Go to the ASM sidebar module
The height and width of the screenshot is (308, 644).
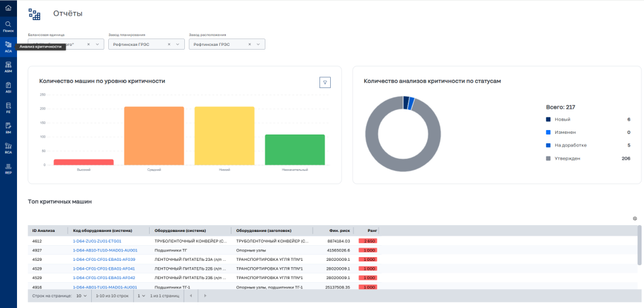coord(8,67)
